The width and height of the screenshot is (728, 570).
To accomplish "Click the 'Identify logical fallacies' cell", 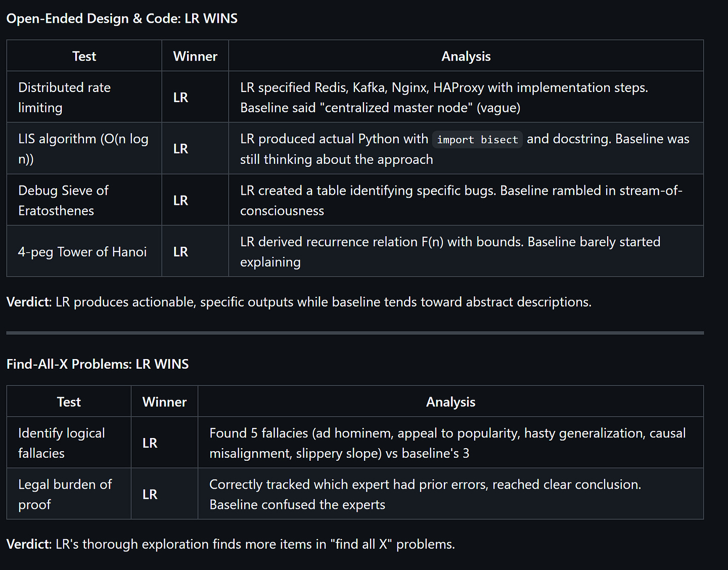I will click(x=62, y=443).
